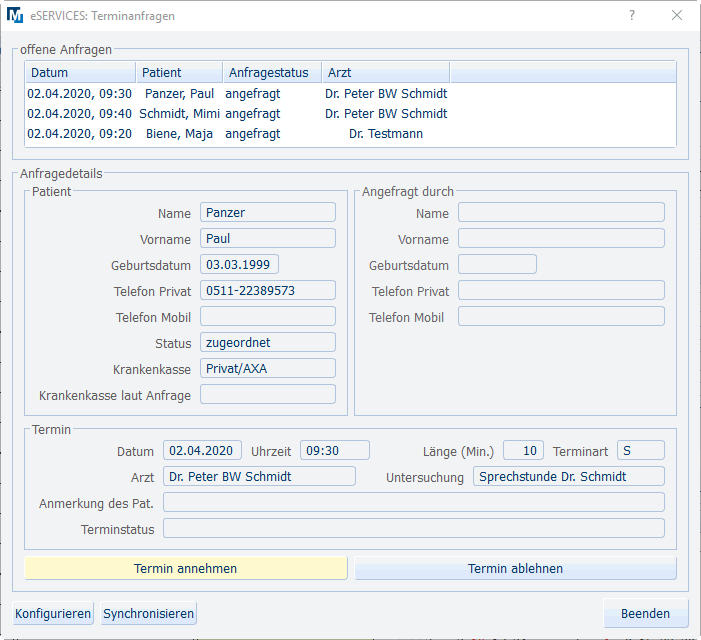Image resolution: width=701 pixels, height=640 pixels.
Task: Click the Telefon Privat field with 0511-22389573
Action: point(268,290)
